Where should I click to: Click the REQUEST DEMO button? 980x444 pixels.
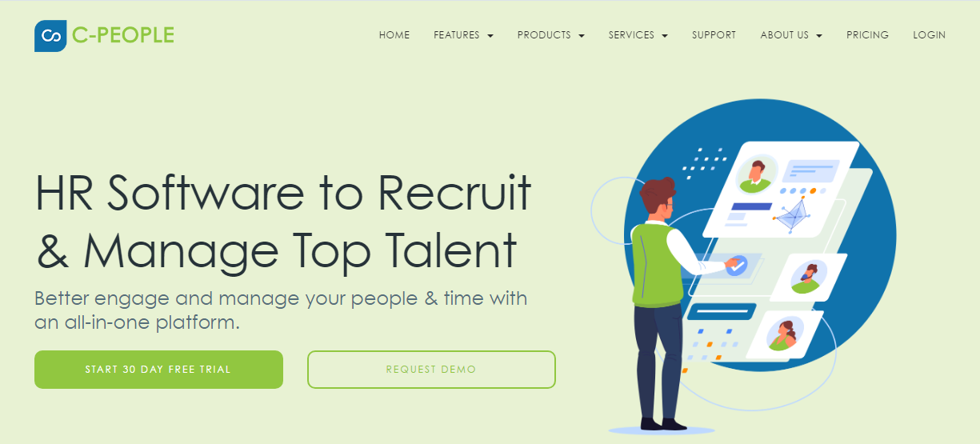click(x=431, y=370)
